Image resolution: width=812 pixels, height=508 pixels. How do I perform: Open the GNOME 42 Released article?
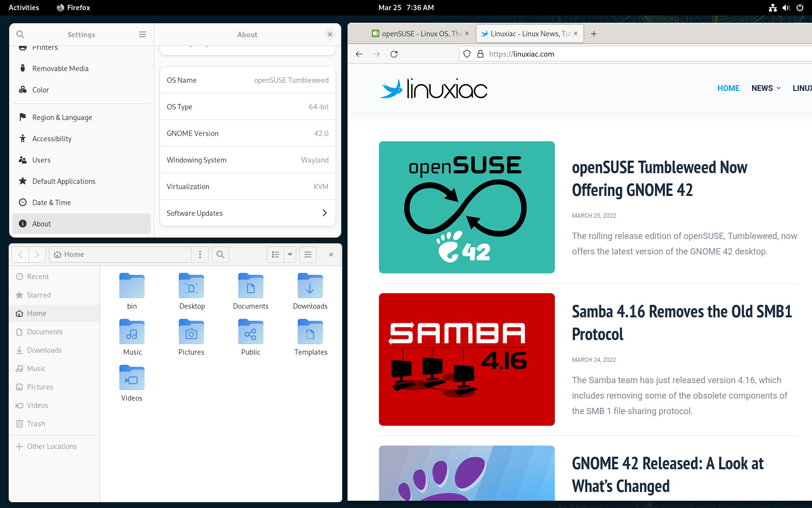point(667,475)
